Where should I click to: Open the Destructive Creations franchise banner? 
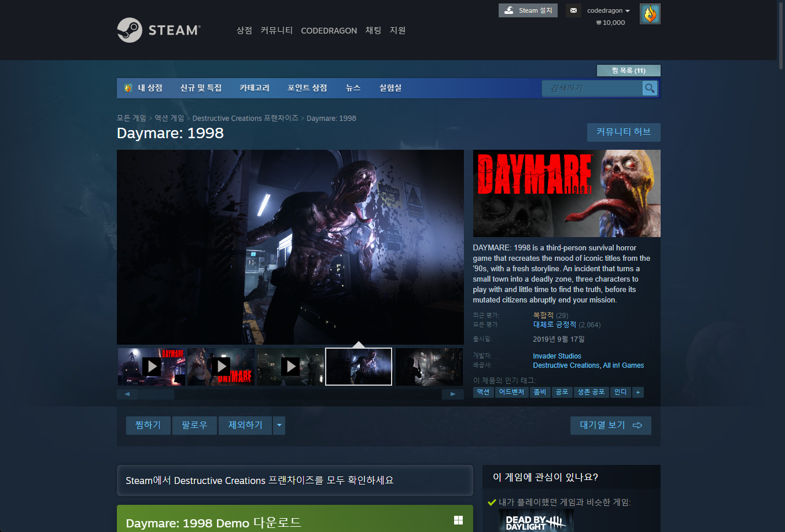pos(295,481)
